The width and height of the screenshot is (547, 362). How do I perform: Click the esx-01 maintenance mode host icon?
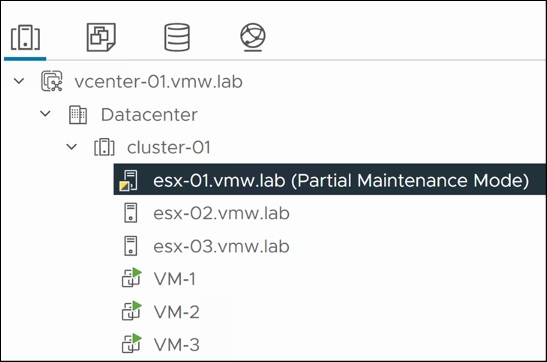pyautogui.click(x=129, y=180)
